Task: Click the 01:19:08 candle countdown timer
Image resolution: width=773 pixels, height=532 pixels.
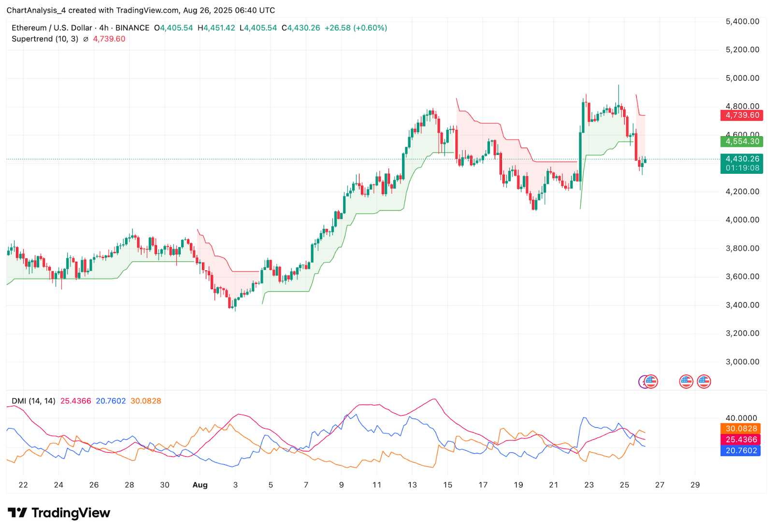Action: [x=741, y=168]
